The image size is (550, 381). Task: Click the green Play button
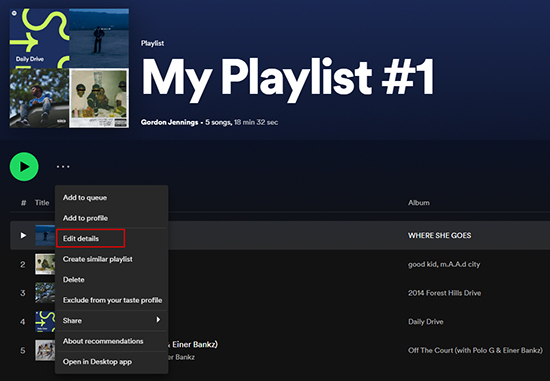(24, 167)
